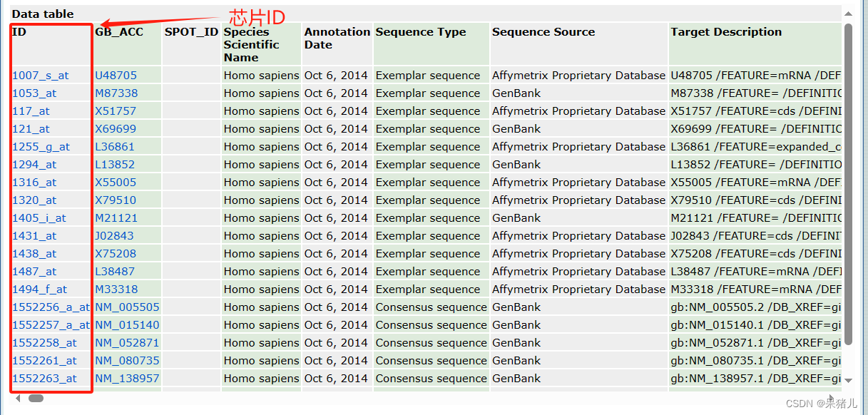Click the Sequence Type column header
Image resolution: width=868 pixels, height=415 pixels.
click(420, 32)
